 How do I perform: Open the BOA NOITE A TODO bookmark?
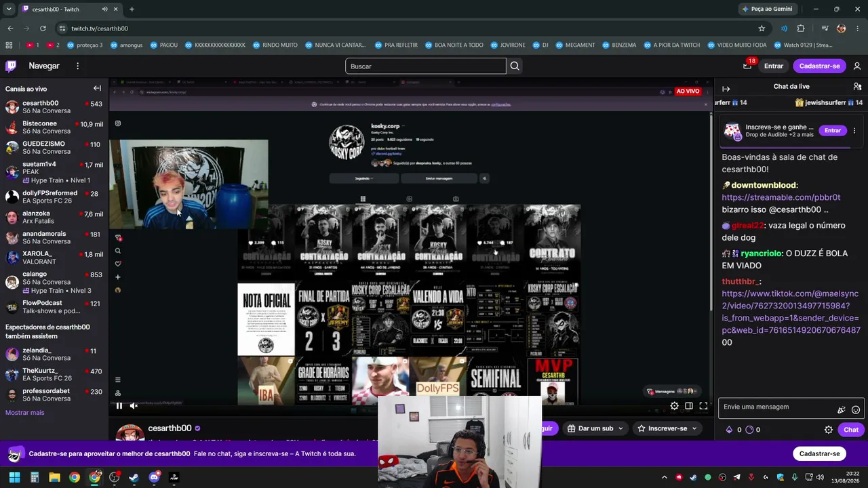pos(454,45)
